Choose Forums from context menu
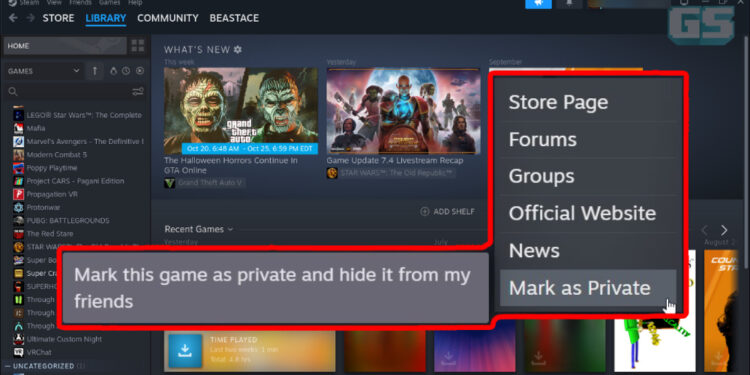The image size is (750, 375). click(x=588, y=139)
